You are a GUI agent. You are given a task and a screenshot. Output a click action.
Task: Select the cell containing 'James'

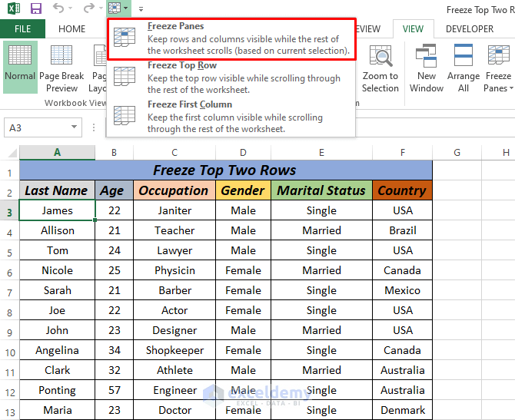(57, 210)
